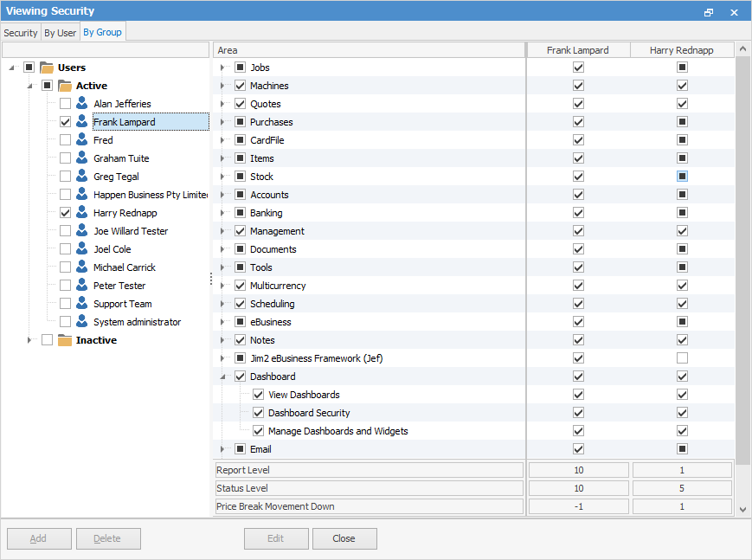Switch to the Security tab
Viewport: 752px width, 560px height.
[20, 32]
